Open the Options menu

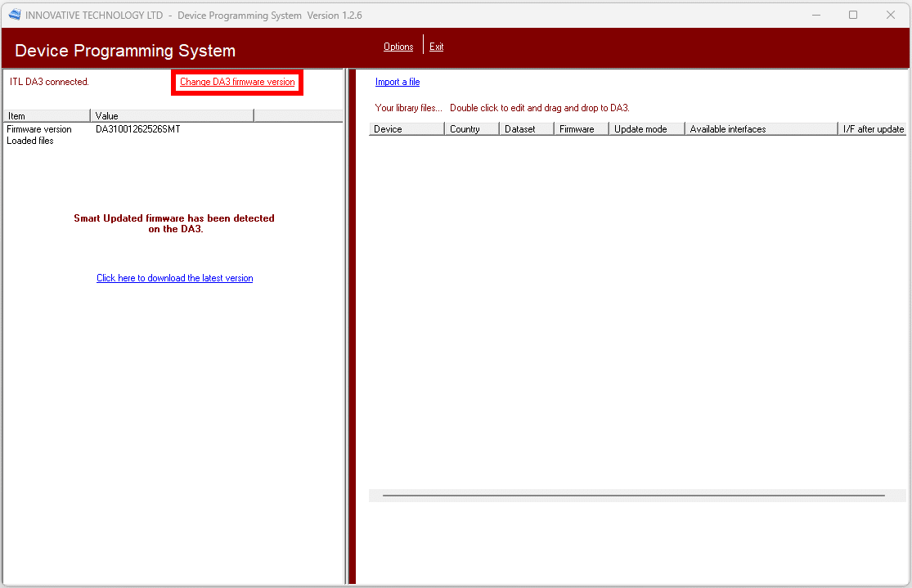coord(398,47)
